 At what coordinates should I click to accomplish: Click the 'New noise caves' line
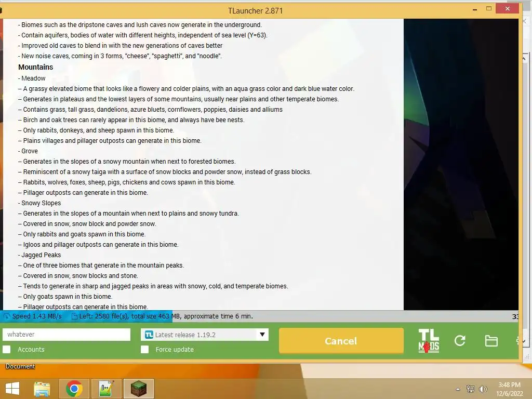(x=120, y=56)
